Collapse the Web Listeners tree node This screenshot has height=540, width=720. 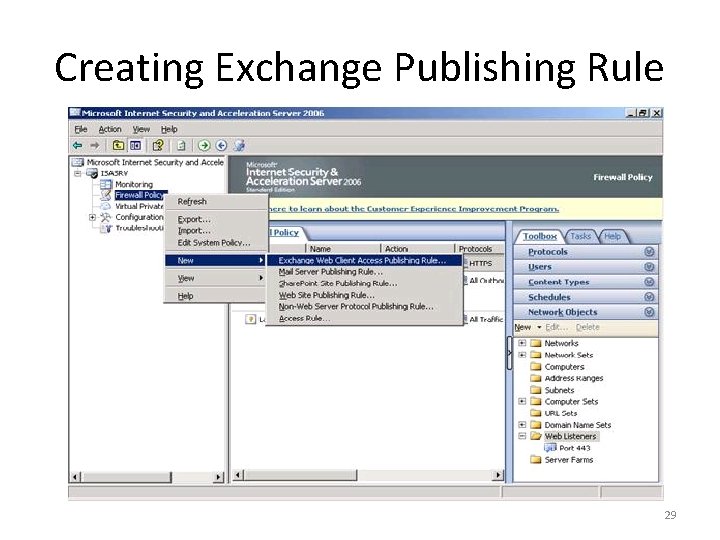[522, 436]
